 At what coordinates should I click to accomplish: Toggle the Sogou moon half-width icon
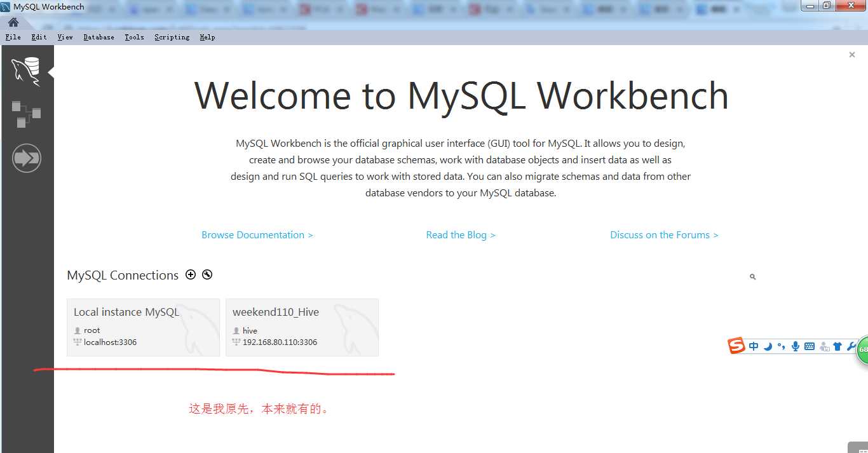(768, 346)
